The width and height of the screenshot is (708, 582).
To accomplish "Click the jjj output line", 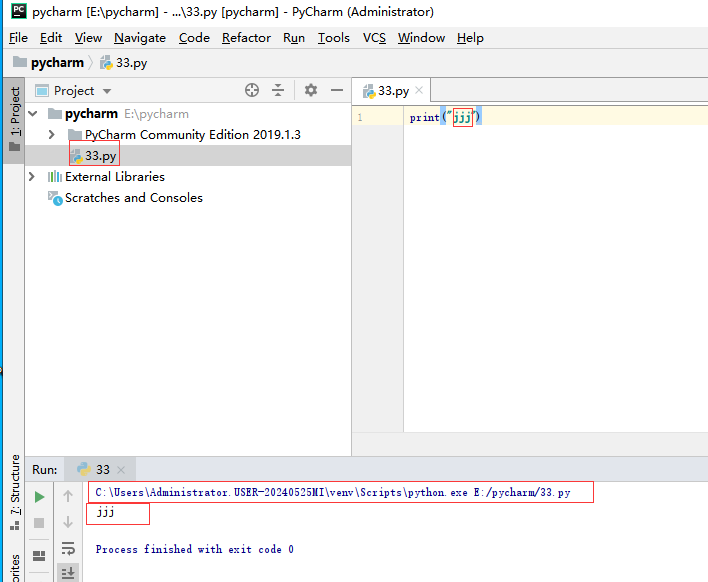I will 105,512.
